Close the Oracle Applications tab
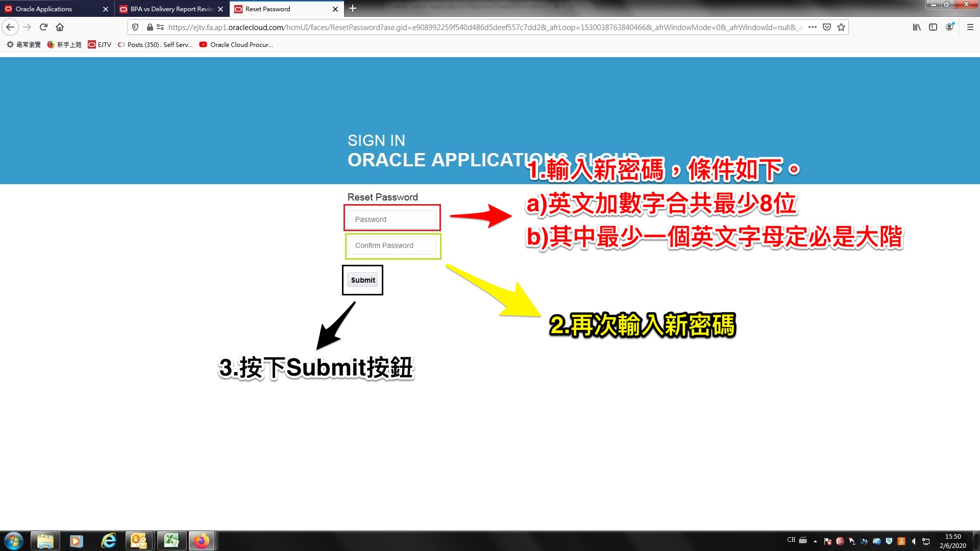This screenshot has height=551, width=980. (x=106, y=9)
